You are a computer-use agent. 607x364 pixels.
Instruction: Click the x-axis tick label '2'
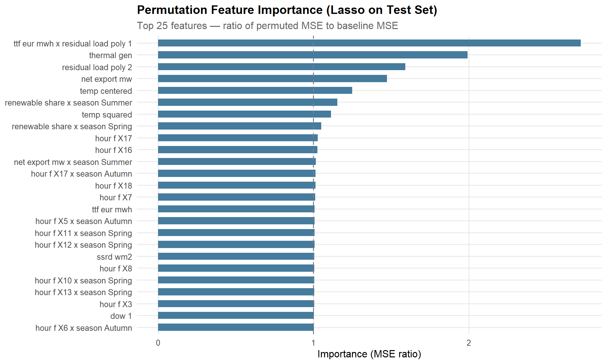coord(469,343)
